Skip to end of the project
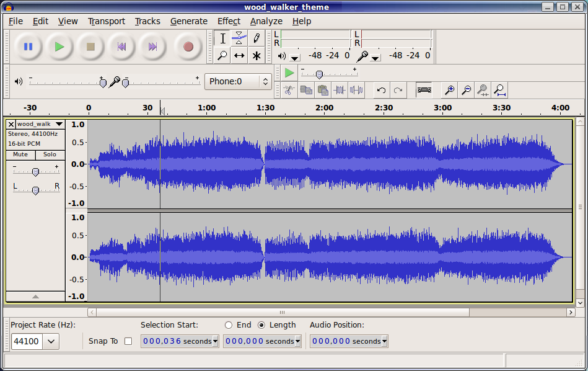 152,47
